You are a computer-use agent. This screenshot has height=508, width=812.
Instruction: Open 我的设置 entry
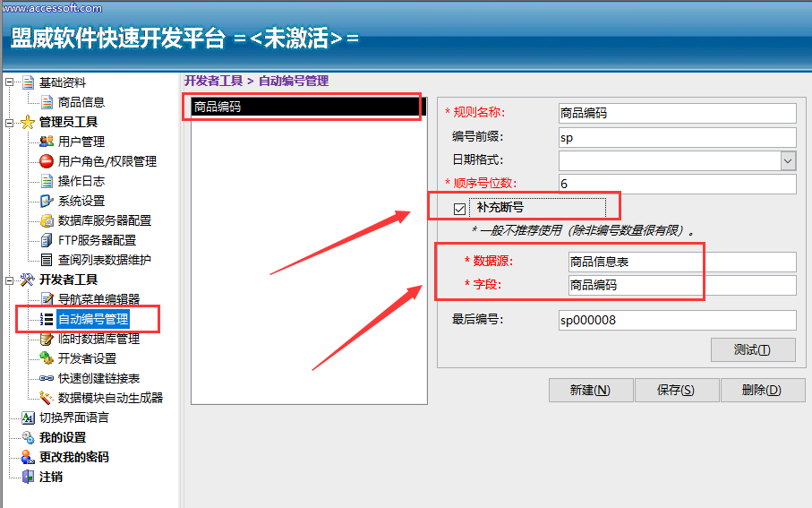pos(63,437)
